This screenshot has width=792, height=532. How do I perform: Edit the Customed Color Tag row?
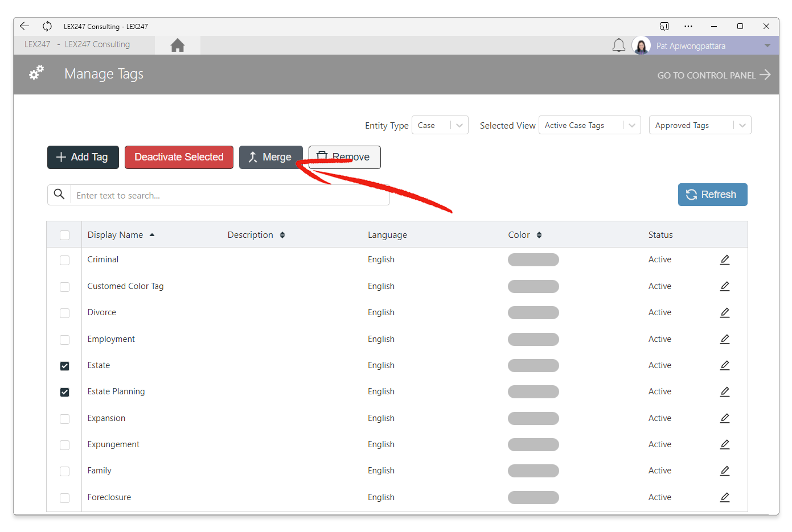click(725, 286)
